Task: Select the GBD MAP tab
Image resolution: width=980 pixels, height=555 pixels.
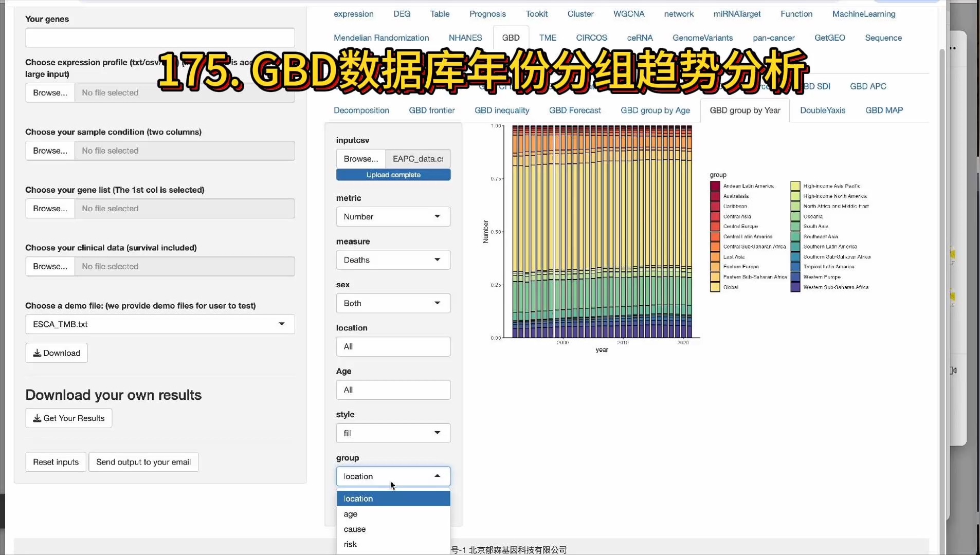Action: click(884, 110)
